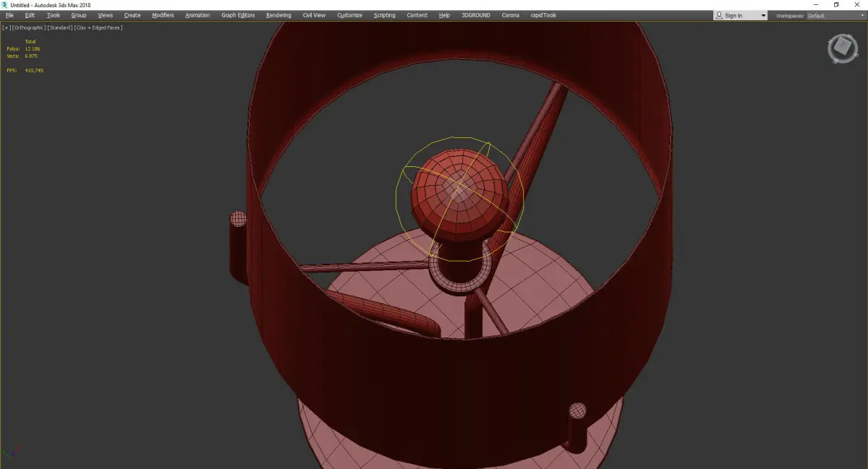This screenshot has height=469, width=868.
Task: Click the user icon beside Sign In
Action: click(719, 15)
